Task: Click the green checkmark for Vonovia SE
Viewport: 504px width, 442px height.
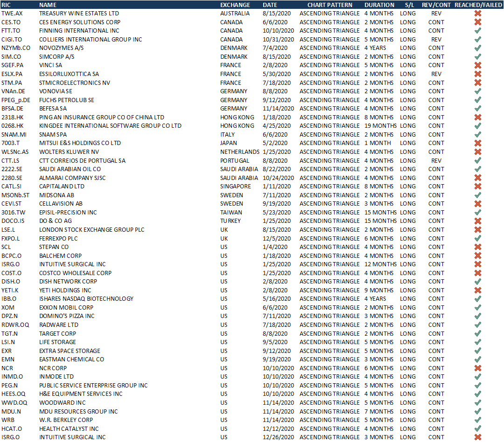Action: click(478, 91)
